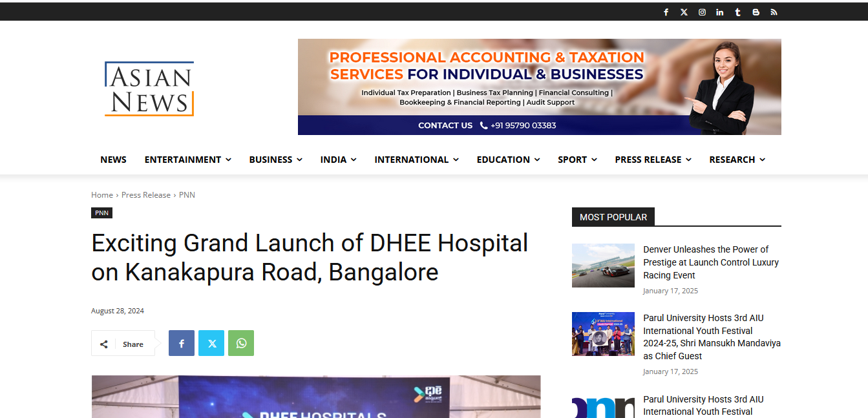Click the Tumblr icon in the top bar
The image size is (868, 418).
coord(737,12)
